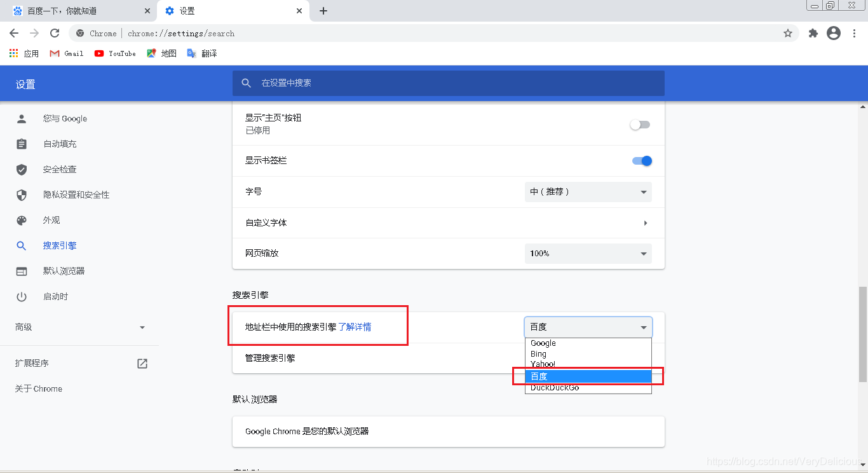868x473 pixels.
Task: Switch to the 设置 tab
Action: [x=232, y=11]
